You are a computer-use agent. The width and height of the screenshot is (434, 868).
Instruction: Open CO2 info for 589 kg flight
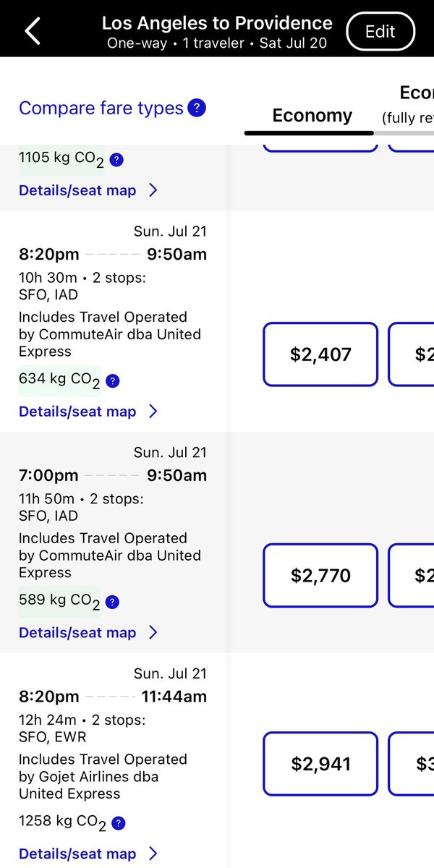pos(113,603)
